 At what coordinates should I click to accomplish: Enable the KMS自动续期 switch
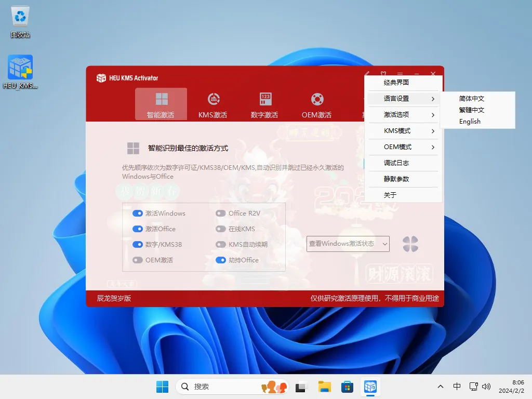pyautogui.click(x=220, y=244)
